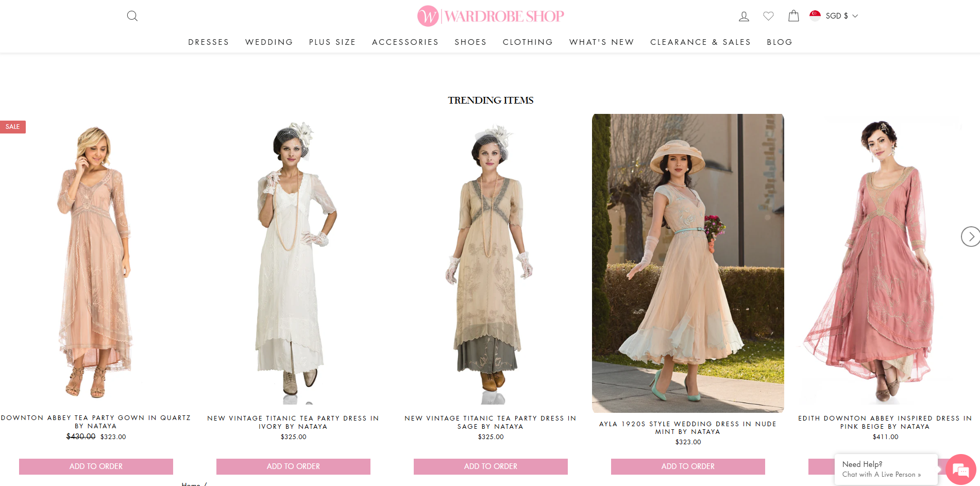Add the Sage Titanic Tea Party Dress to order

click(x=490, y=466)
